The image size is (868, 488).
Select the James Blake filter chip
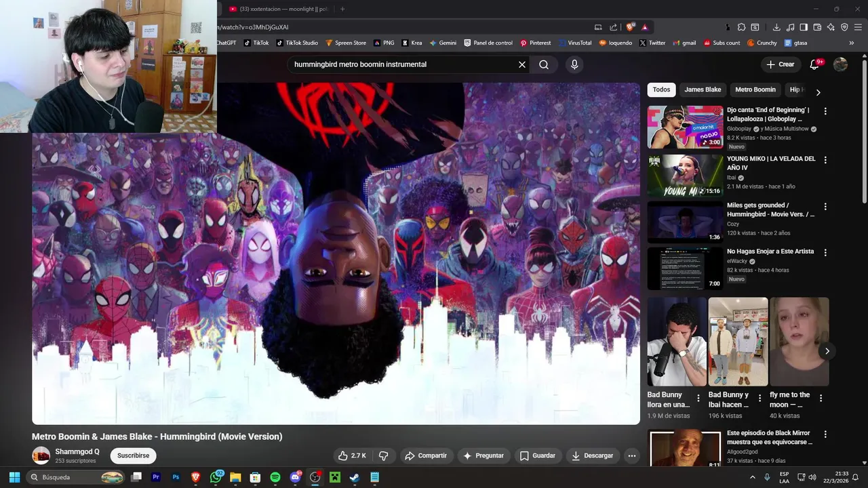click(x=703, y=89)
